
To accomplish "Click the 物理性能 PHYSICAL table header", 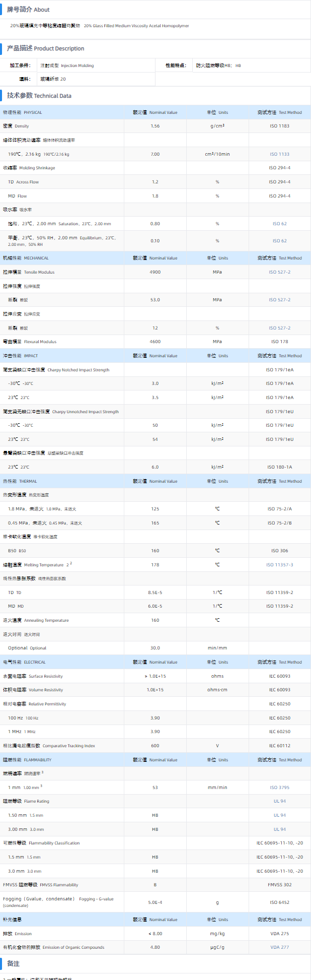I will coord(23,112).
